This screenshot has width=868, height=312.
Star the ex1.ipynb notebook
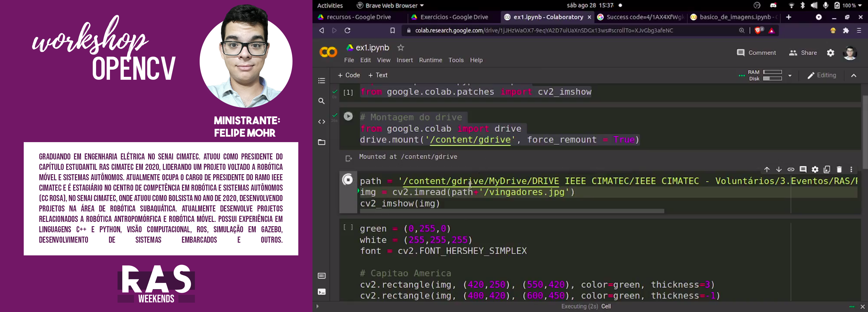[x=400, y=48]
